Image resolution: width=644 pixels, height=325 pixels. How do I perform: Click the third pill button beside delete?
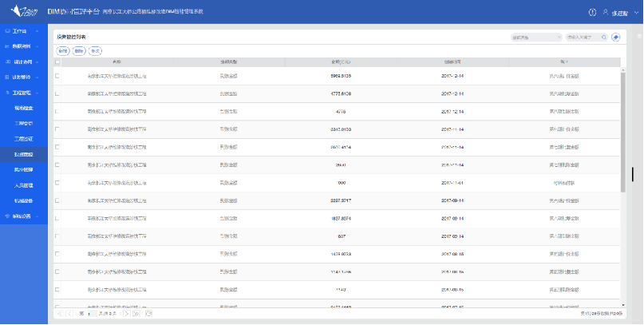[95, 51]
